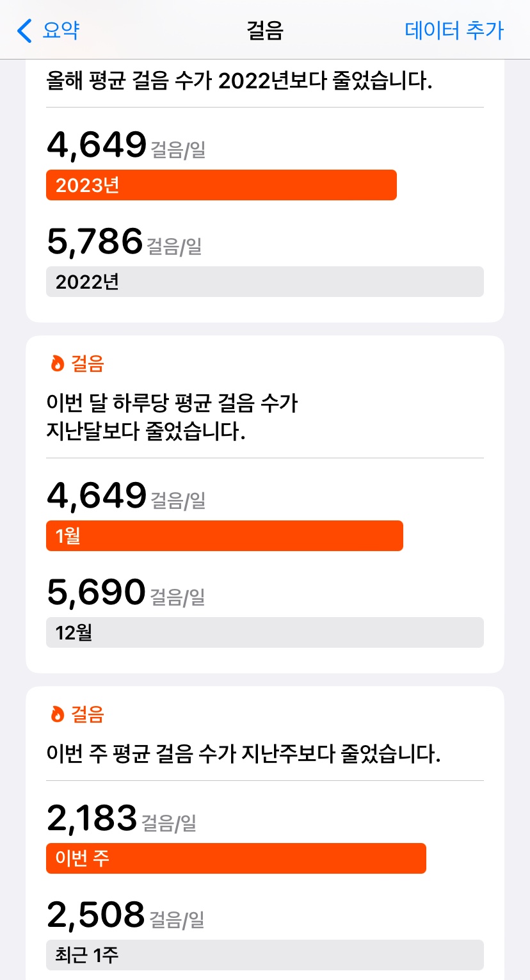Open the monthly average steps headline

point(173,417)
